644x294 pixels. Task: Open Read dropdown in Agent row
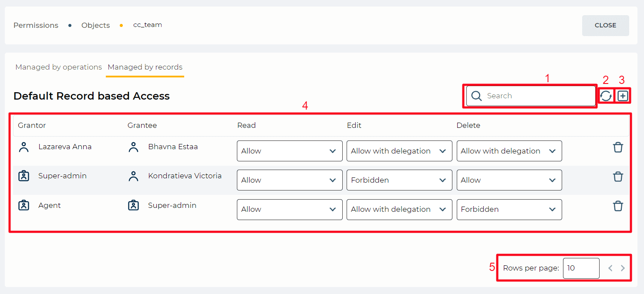tap(290, 209)
